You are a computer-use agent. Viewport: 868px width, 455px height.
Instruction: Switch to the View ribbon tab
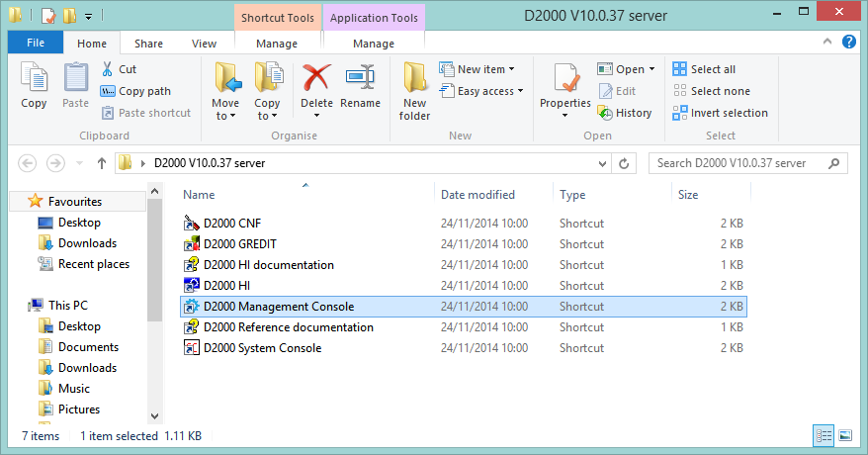[x=204, y=44]
